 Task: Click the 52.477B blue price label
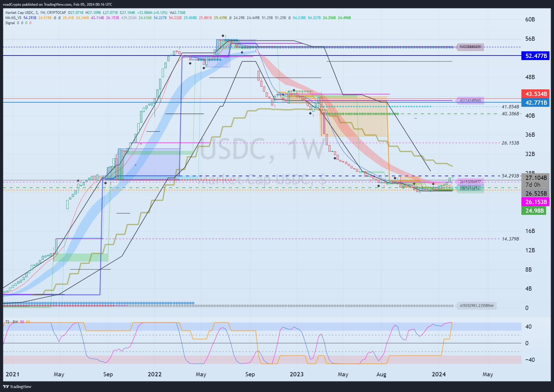tap(535, 56)
